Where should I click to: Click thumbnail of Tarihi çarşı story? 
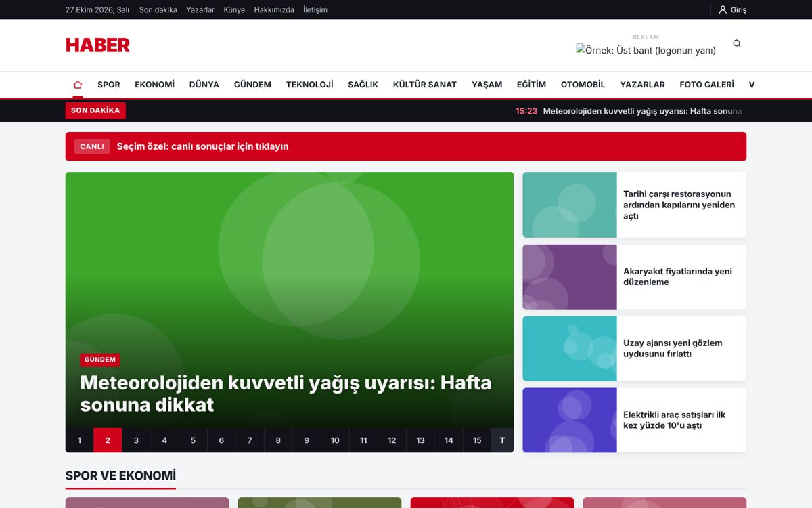click(570, 205)
